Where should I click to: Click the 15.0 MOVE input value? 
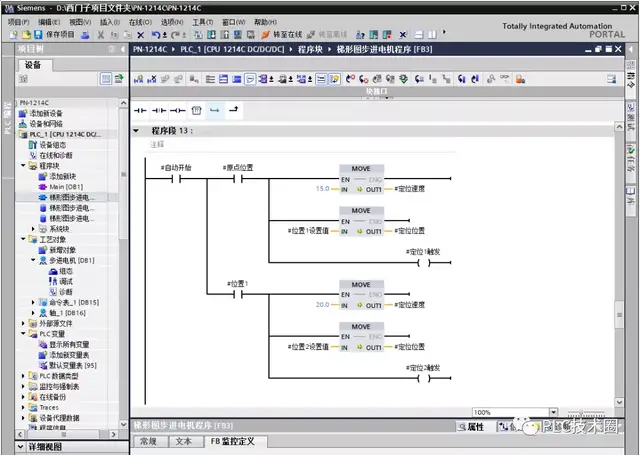pyautogui.click(x=322, y=189)
